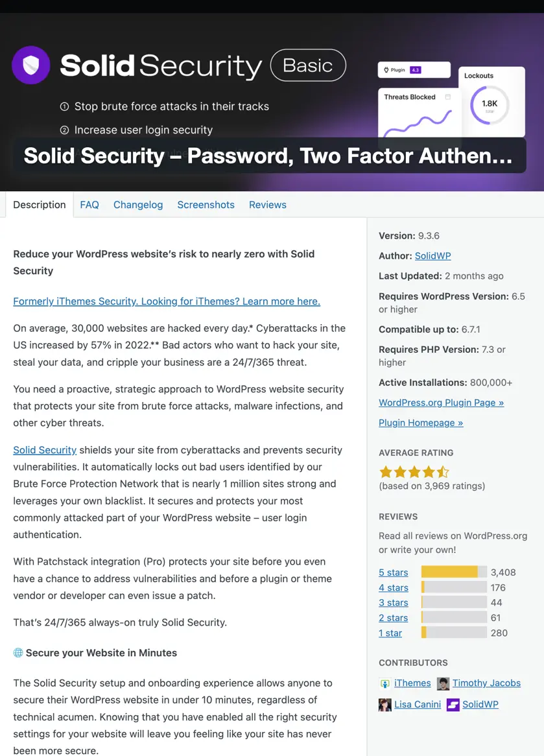Open the 5 stars reviews link
The image size is (544, 756).
click(393, 572)
